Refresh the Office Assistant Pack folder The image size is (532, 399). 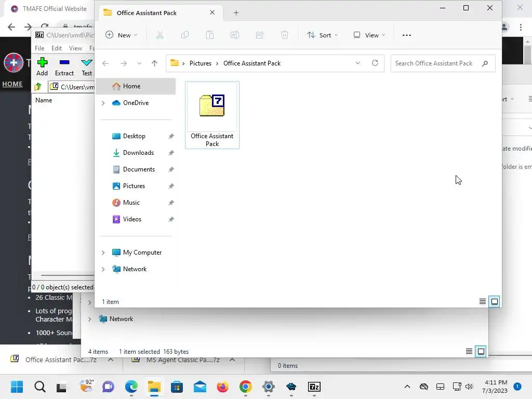[x=375, y=63]
